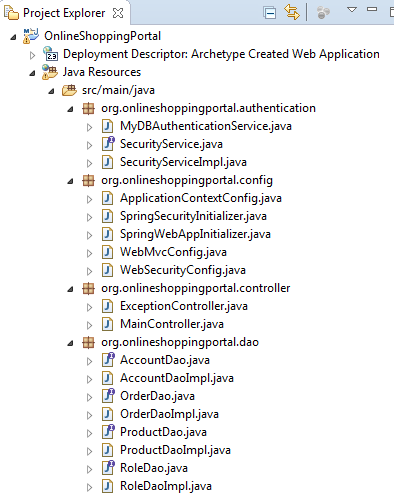Image resolution: width=394 pixels, height=496 pixels.
Task: Select SecurityService.java file name
Action: [171, 144]
